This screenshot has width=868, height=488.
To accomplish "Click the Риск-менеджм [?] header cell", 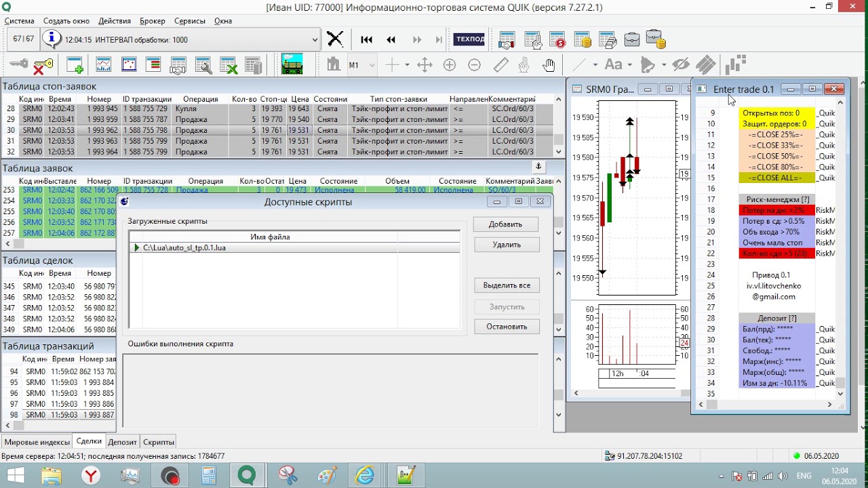I will click(x=776, y=200).
